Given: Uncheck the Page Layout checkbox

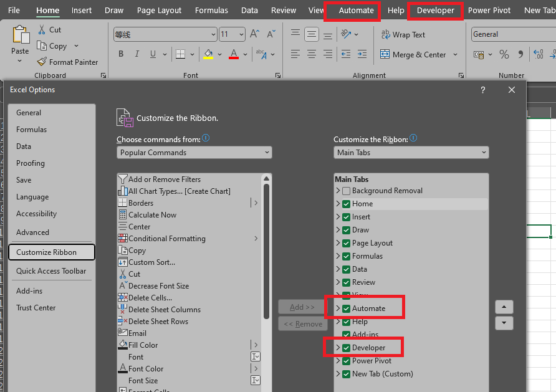Looking at the screenshot, I should (x=347, y=243).
